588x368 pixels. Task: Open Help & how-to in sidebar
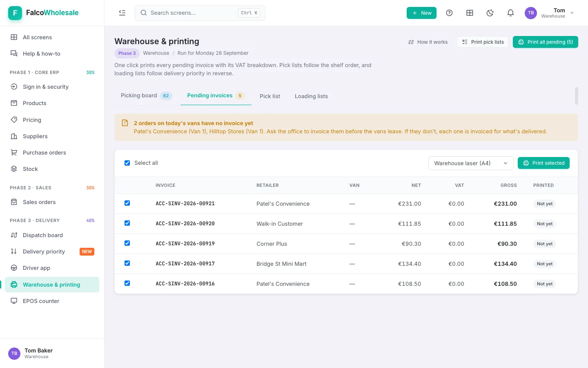(52, 54)
